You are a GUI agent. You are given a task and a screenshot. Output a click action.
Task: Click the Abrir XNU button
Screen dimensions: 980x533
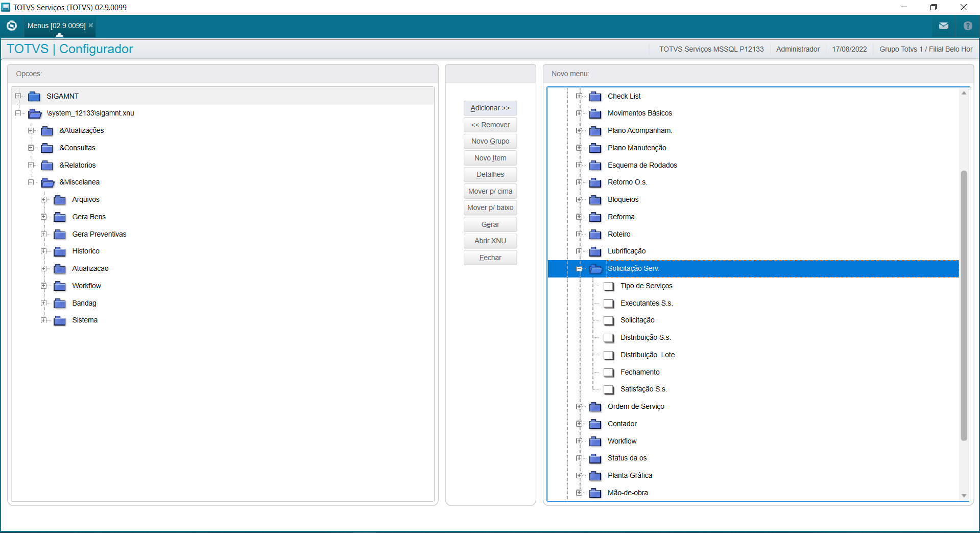pyautogui.click(x=490, y=241)
